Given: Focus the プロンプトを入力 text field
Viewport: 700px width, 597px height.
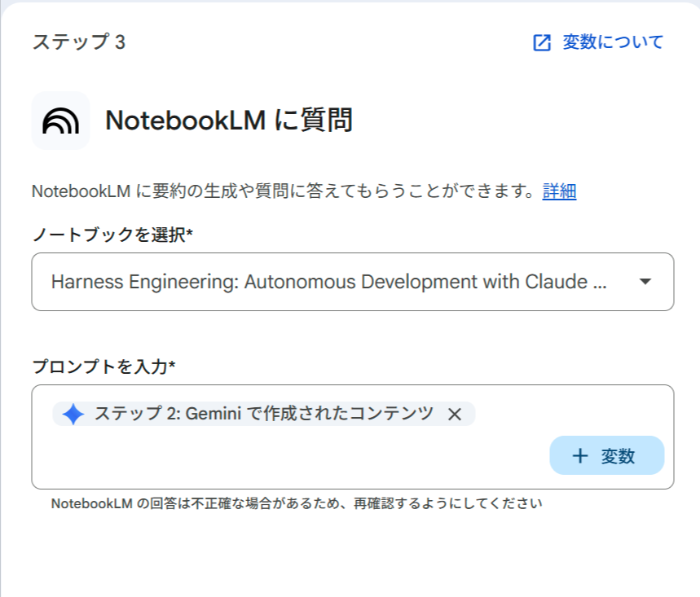Looking at the screenshot, I should tap(353, 437).
